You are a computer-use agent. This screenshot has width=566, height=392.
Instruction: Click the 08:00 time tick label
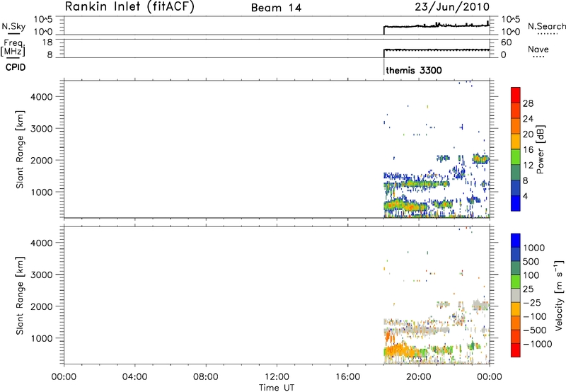click(205, 377)
